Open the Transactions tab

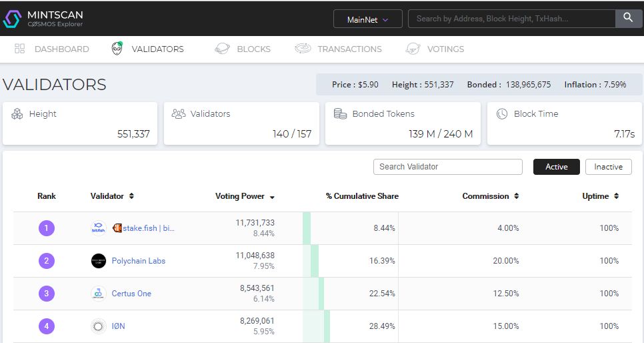tap(349, 49)
